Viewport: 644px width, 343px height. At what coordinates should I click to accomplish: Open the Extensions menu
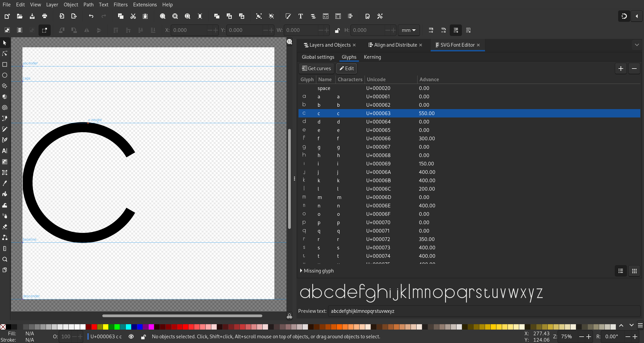point(145,5)
